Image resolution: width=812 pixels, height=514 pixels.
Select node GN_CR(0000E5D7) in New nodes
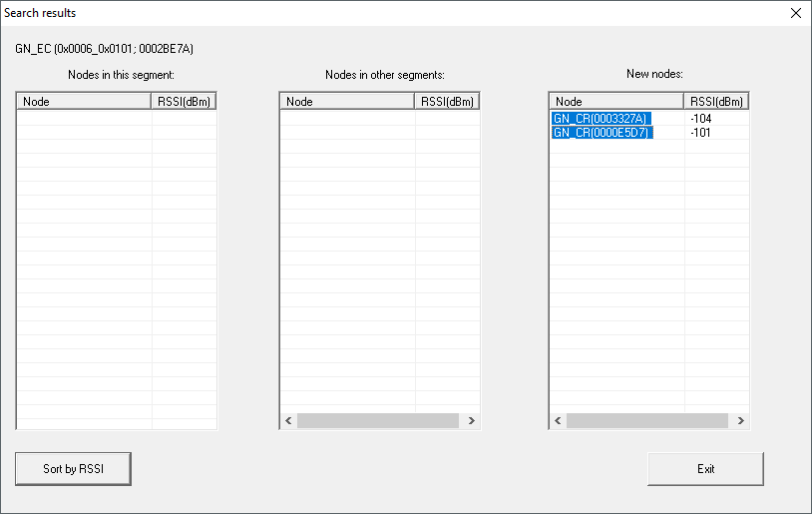[x=602, y=132]
